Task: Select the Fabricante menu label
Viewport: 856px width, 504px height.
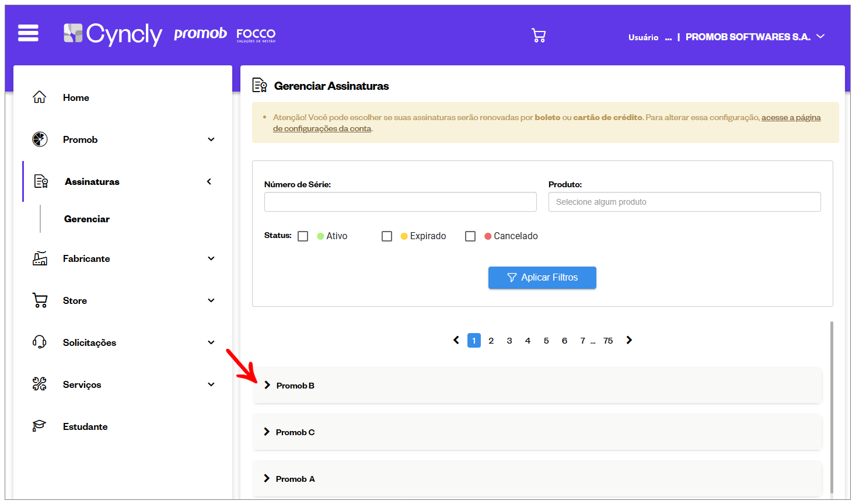Action: point(86,258)
